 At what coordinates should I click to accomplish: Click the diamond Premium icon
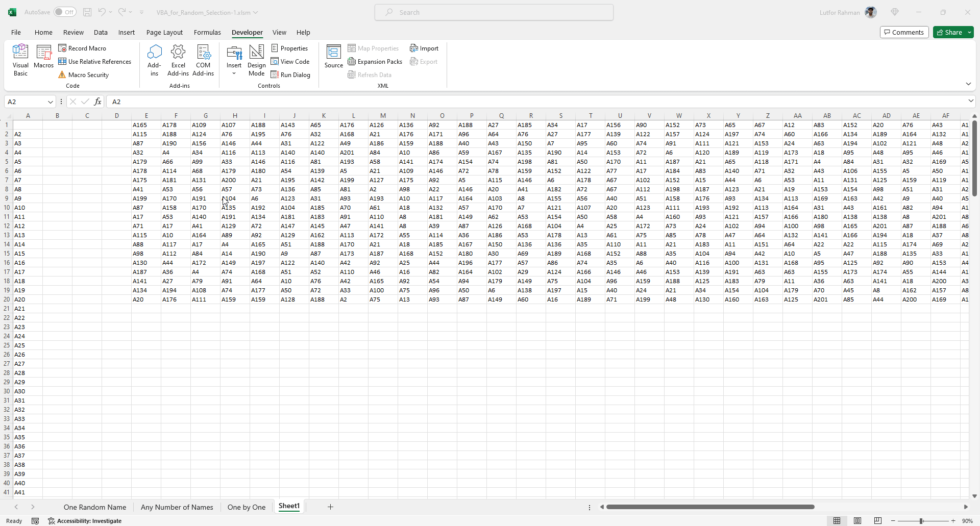pos(895,12)
